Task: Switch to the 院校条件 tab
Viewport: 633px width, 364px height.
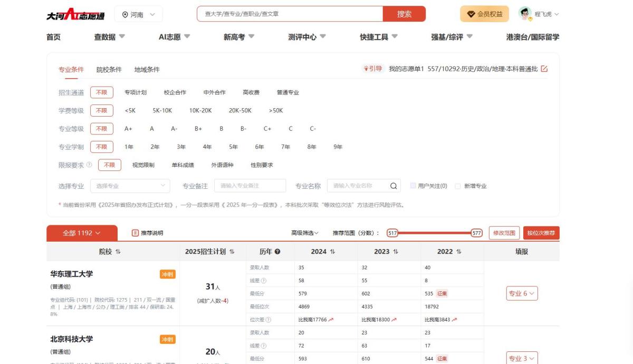Action: [109, 70]
